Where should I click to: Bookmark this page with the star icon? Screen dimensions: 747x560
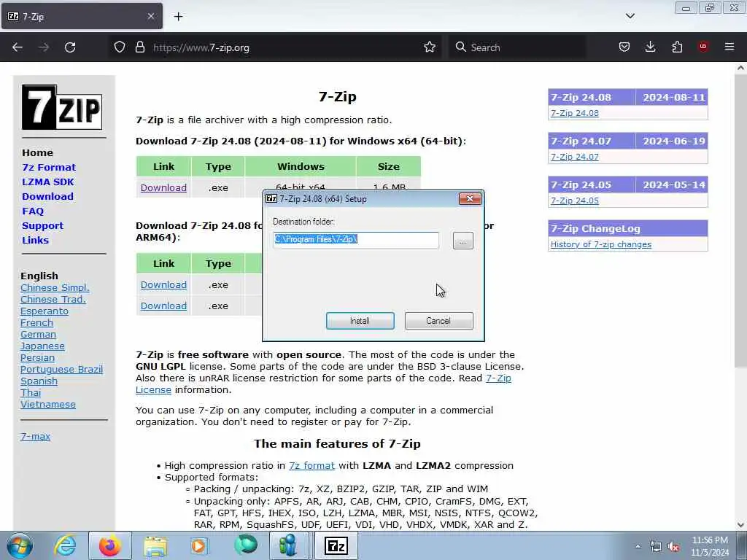coord(429,47)
